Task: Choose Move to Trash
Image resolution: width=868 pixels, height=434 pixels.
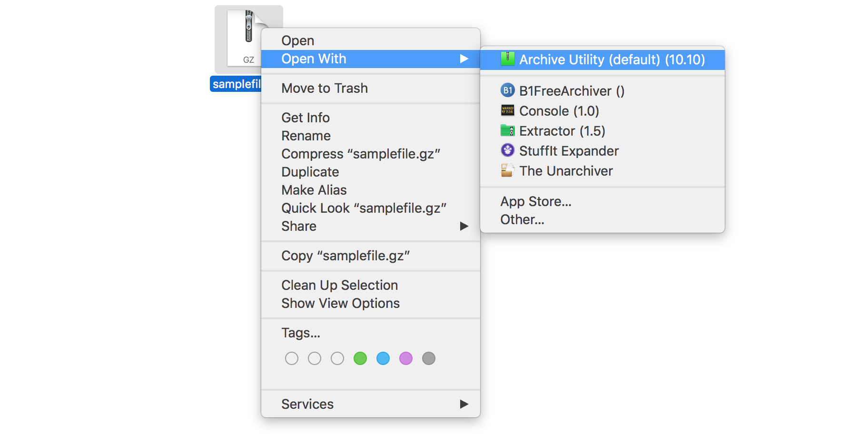Action: [325, 88]
